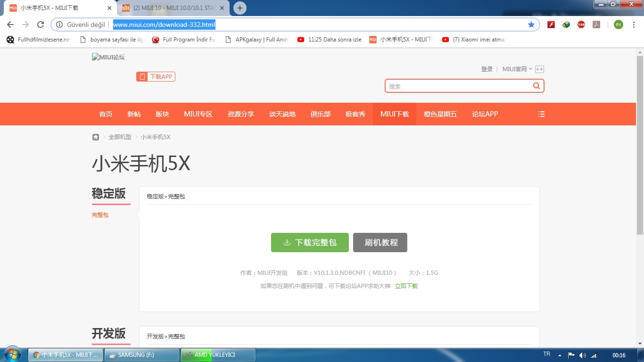Open site info for Güvenli değil
The image size is (644, 362).
[81, 25]
